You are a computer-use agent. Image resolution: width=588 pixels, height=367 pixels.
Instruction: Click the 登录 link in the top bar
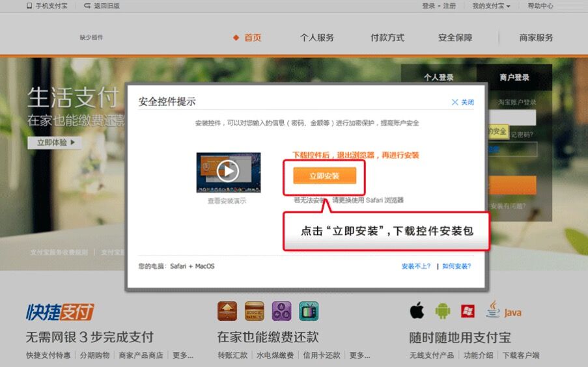(428, 6)
